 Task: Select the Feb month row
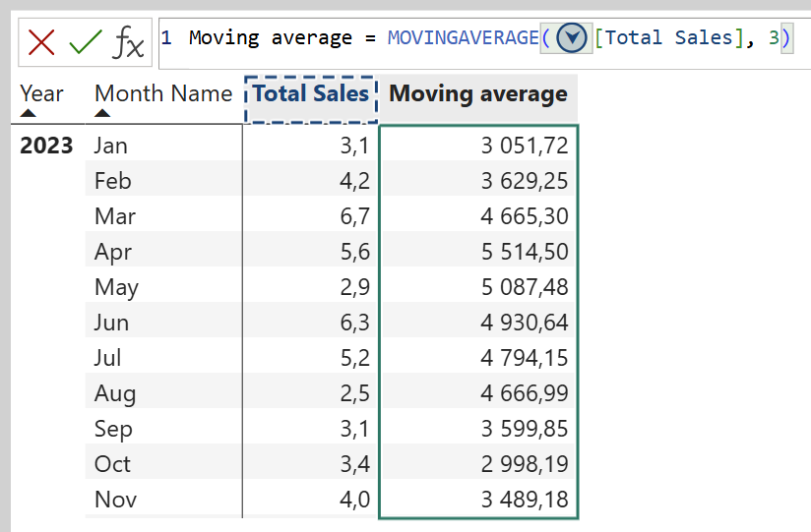113,181
